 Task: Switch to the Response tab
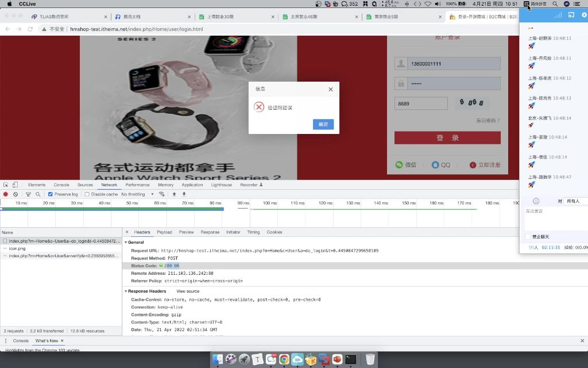click(210, 232)
